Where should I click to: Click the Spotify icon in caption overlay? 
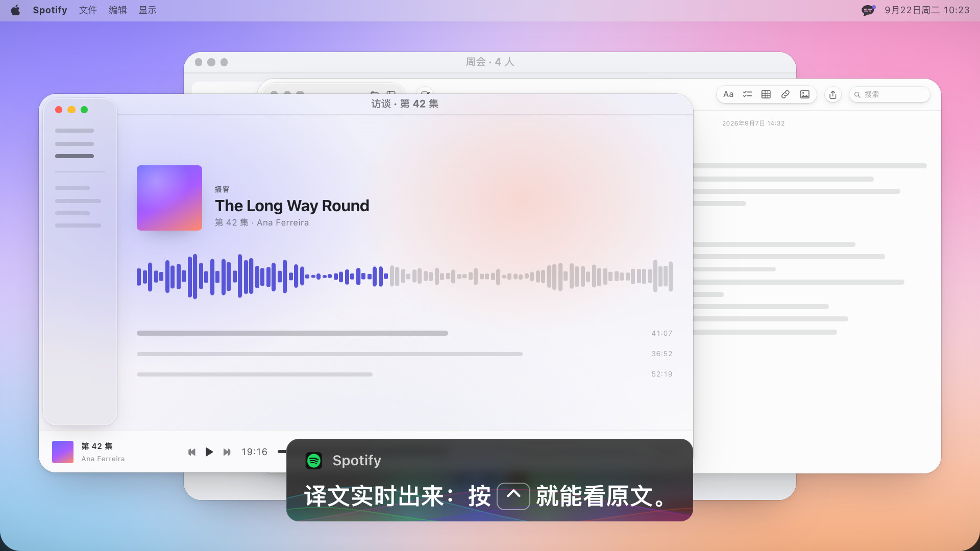(x=314, y=461)
